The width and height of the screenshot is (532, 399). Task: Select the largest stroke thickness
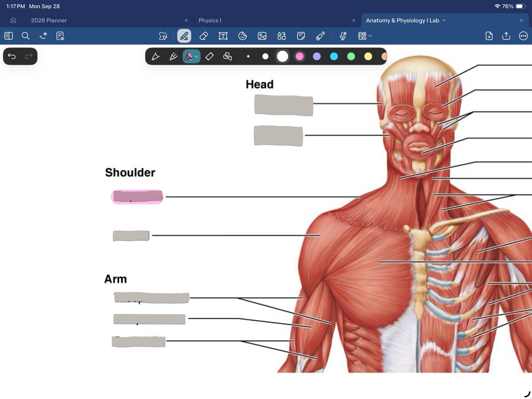(x=282, y=56)
